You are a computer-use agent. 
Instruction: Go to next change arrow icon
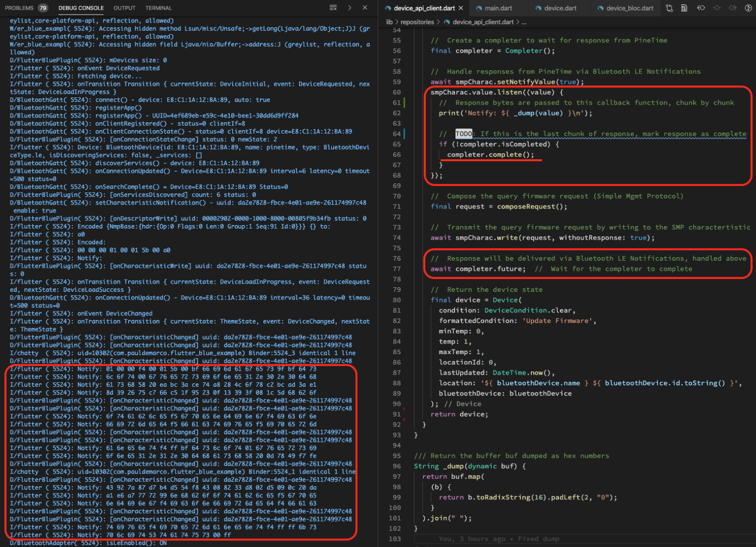click(x=733, y=8)
